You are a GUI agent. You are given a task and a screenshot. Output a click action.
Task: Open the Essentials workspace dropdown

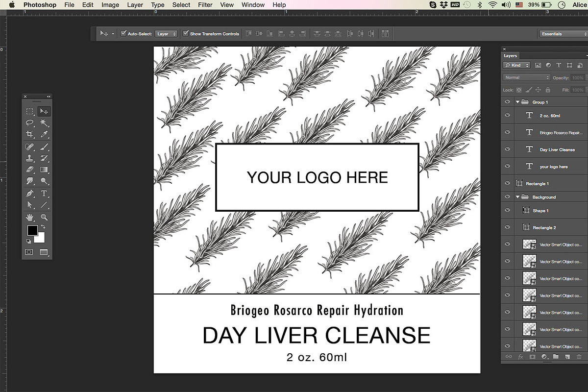[563, 34]
